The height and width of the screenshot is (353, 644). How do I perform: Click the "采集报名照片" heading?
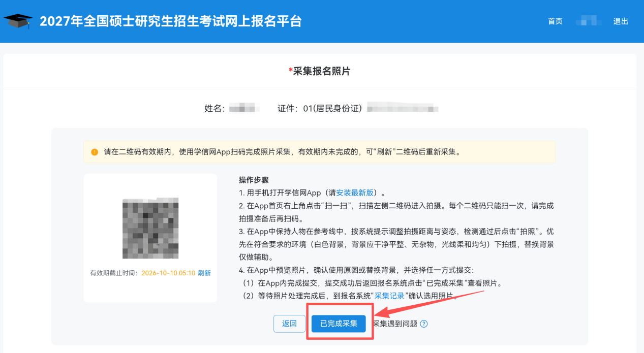pos(322,72)
